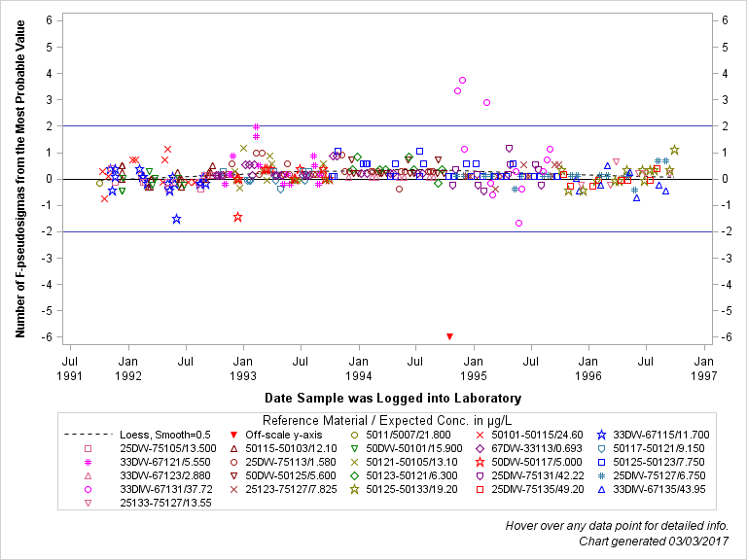
Task: Select the magenta circle data point below -1.5
Action: [x=518, y=223]
